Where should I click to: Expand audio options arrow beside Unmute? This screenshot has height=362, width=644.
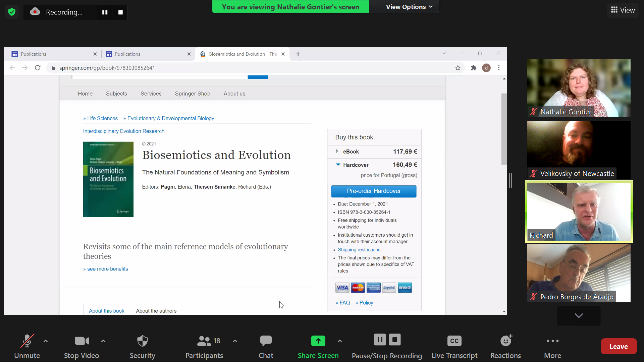tap(46, 341)
